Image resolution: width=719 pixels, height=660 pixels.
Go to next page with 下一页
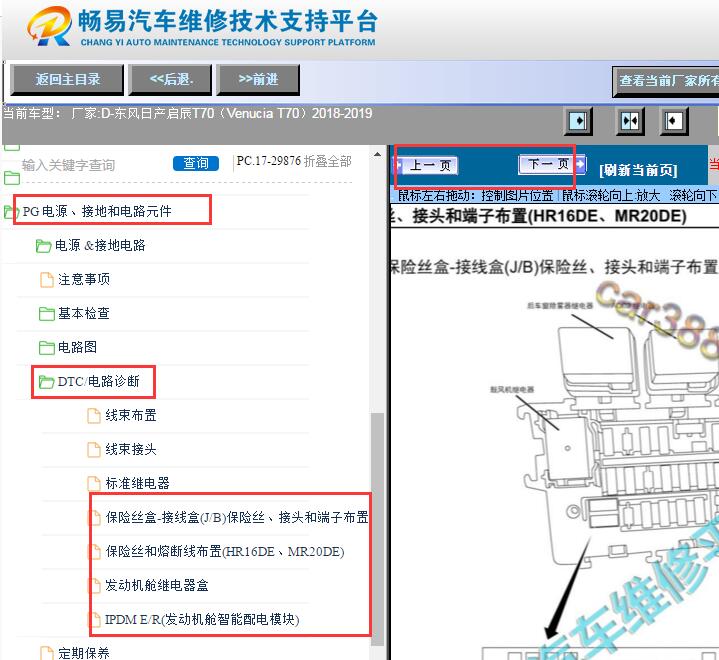(552, 164)
